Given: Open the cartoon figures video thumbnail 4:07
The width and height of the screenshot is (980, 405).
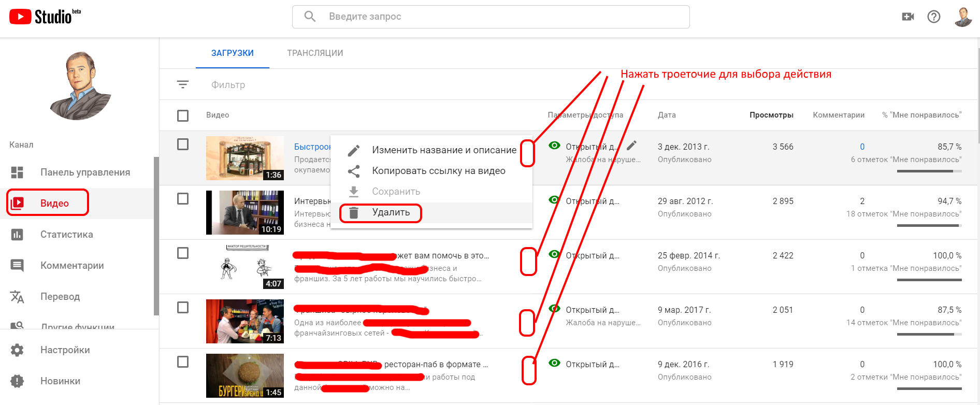Looking at the screenshot, I should [x=245, y=267].
